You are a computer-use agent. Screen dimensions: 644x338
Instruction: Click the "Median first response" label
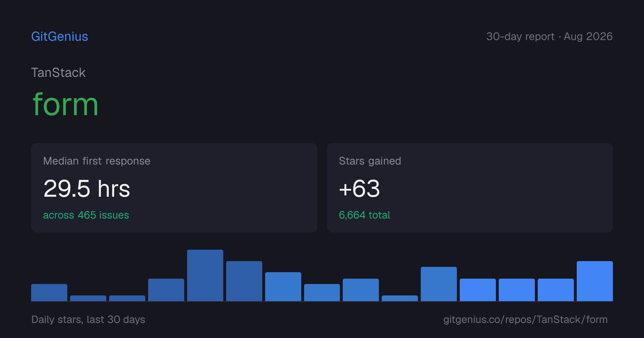[x=97, y=161]
